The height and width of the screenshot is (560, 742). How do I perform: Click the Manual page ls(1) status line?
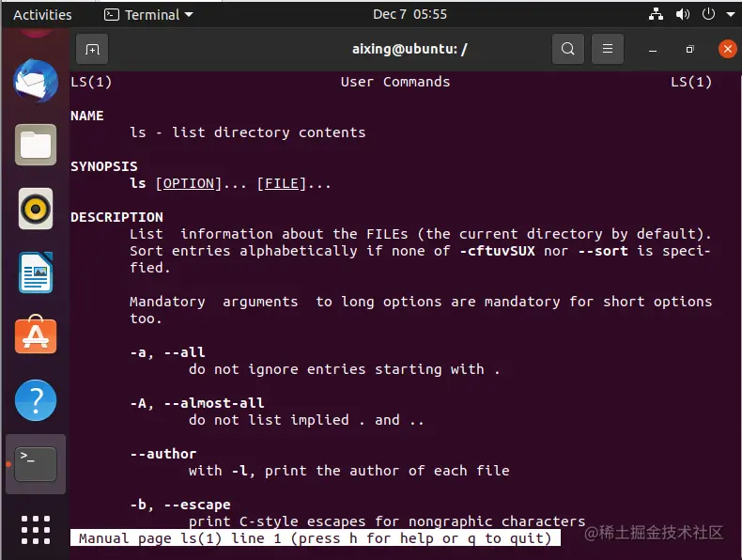point(316,538)
